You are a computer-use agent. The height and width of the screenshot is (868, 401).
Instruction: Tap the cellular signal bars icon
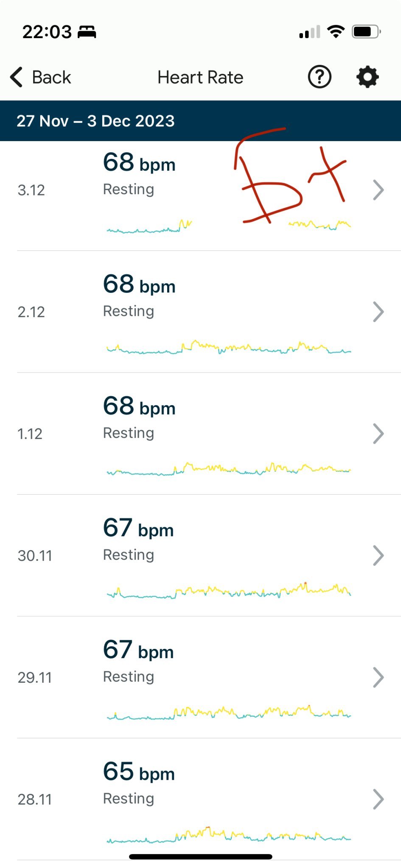309,32
